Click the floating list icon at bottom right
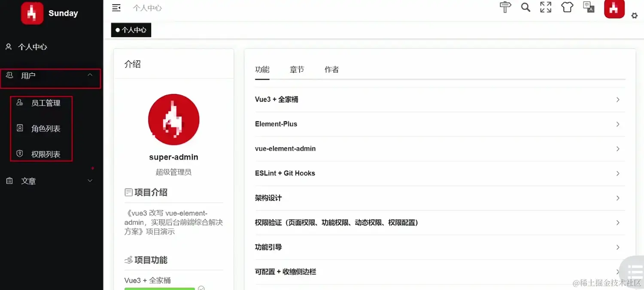This screenshot has height=290, width=644. [x=635, y=272]
